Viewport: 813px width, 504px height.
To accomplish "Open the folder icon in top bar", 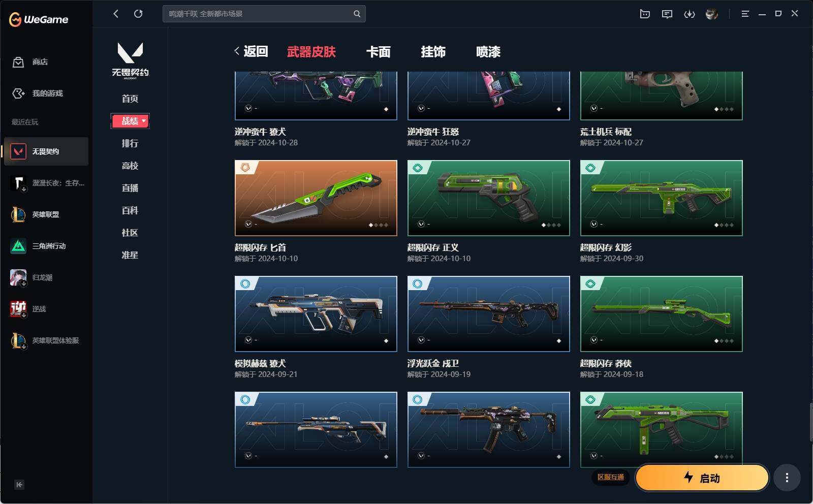I will pyautogui.click(x=645, y=14).
